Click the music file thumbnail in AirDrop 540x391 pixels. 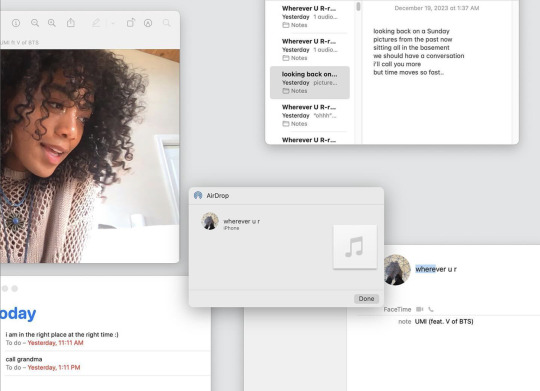[x=355, y=247]
